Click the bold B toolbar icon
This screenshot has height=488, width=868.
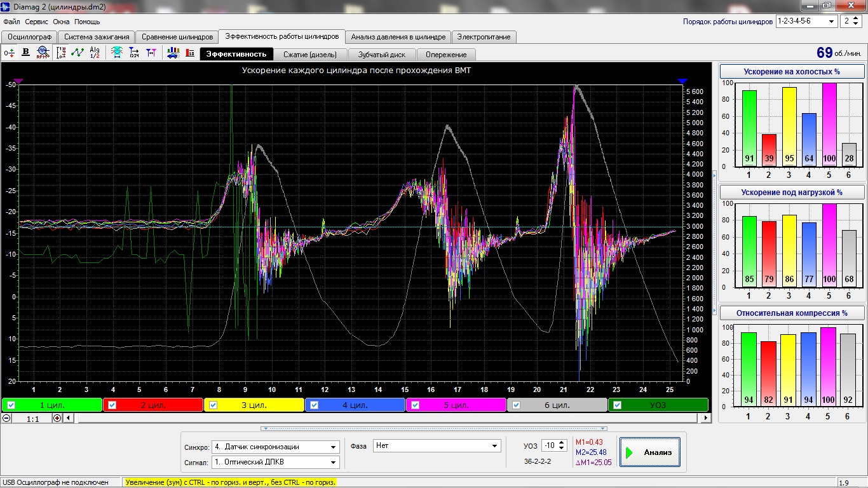pyautogui.click(x=26, y=53)
